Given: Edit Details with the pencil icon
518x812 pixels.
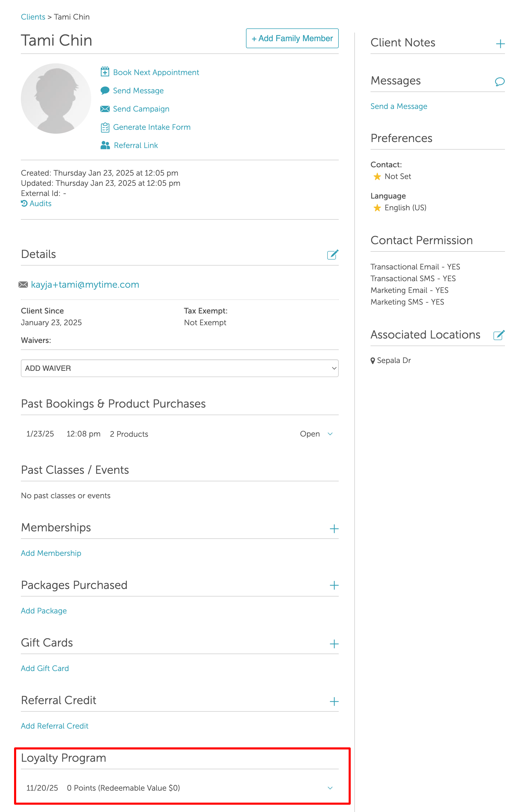Looking at the screenshot, I should coord(332,255).
